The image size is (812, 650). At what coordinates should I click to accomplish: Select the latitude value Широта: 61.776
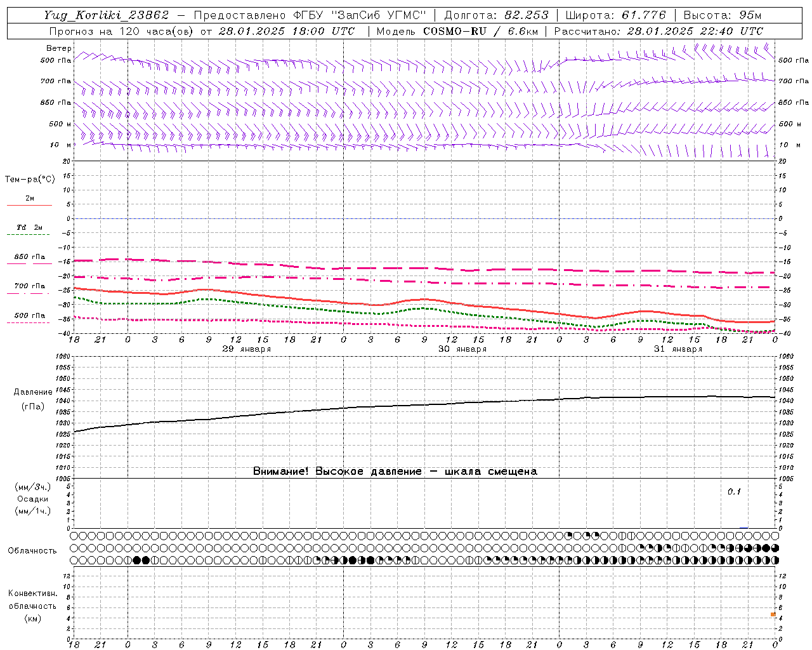click(x=615, y=15)
